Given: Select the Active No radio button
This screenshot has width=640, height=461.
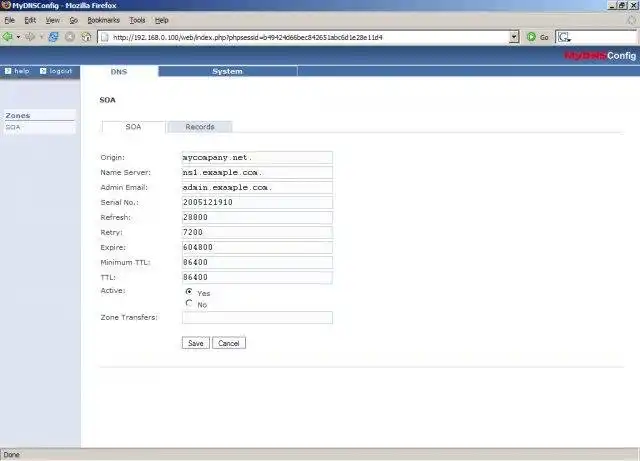Looking at the screenshot, I should pyautogui.click(x=189, y=303).
